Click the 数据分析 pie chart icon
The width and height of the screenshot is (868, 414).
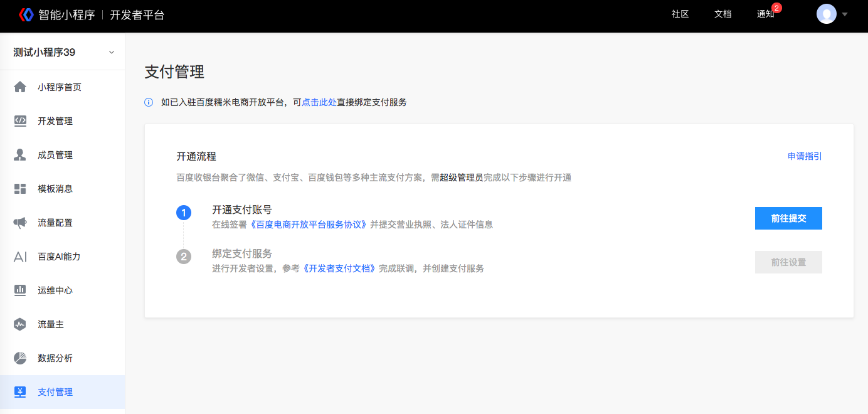[x=19, y=358]
